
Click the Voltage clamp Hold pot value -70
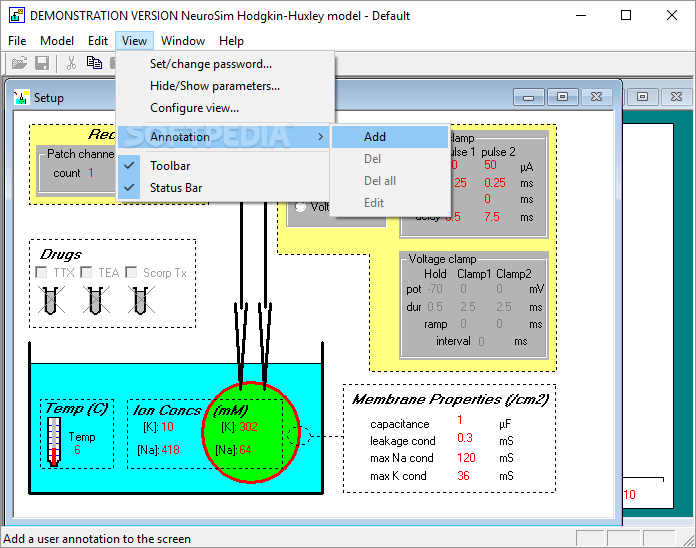click(x=435, y=289)
